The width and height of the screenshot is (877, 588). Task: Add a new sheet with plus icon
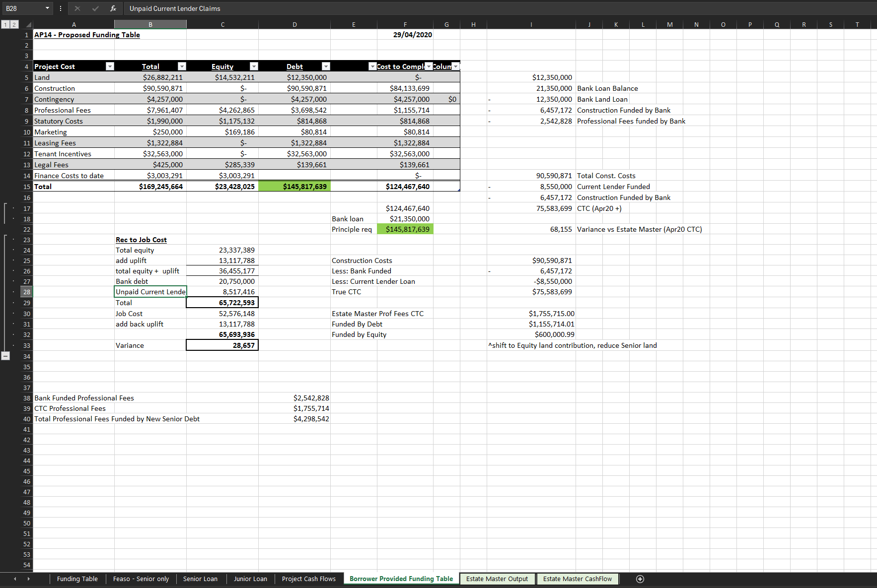pyautogui.click(x=640, y=579)
